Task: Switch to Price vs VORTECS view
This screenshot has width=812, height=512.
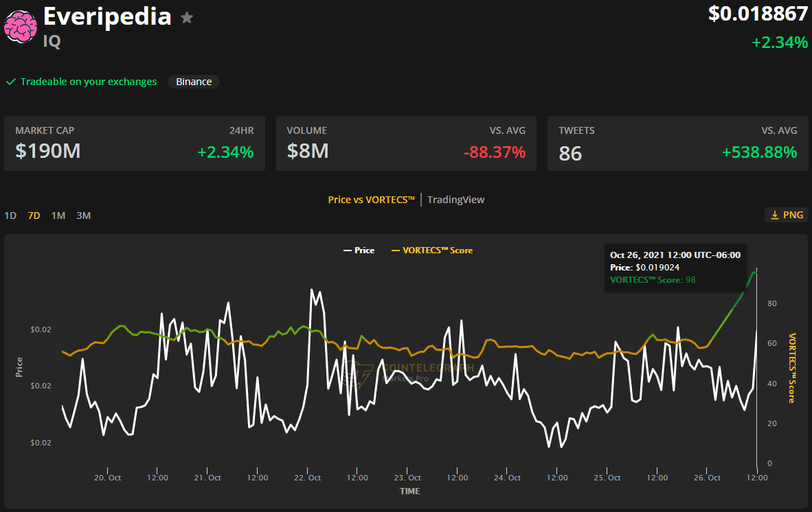Action: coord(371,200)
